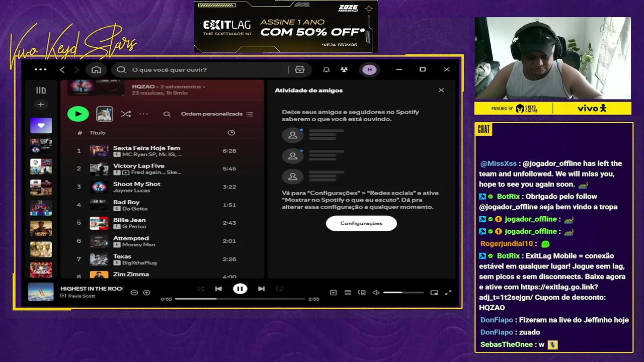Play the HQZAO playlist with green button
The height and width of the screenshot is (362, 644).
[78, 114]
